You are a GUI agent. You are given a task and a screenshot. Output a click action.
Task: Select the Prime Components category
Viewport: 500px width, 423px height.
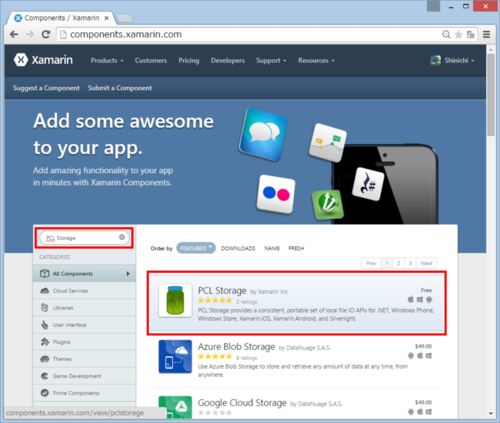tap(84, 393)
